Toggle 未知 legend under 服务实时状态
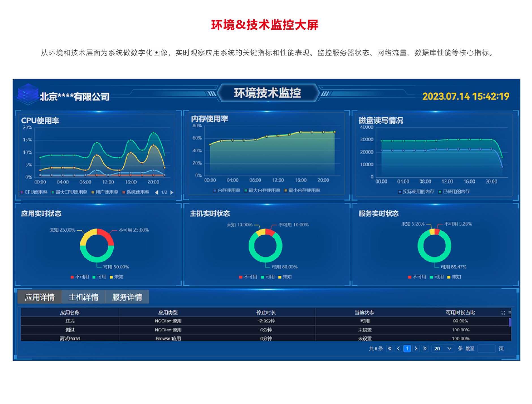This screenshot has width=532, height=404. click(x=454, y=277)
